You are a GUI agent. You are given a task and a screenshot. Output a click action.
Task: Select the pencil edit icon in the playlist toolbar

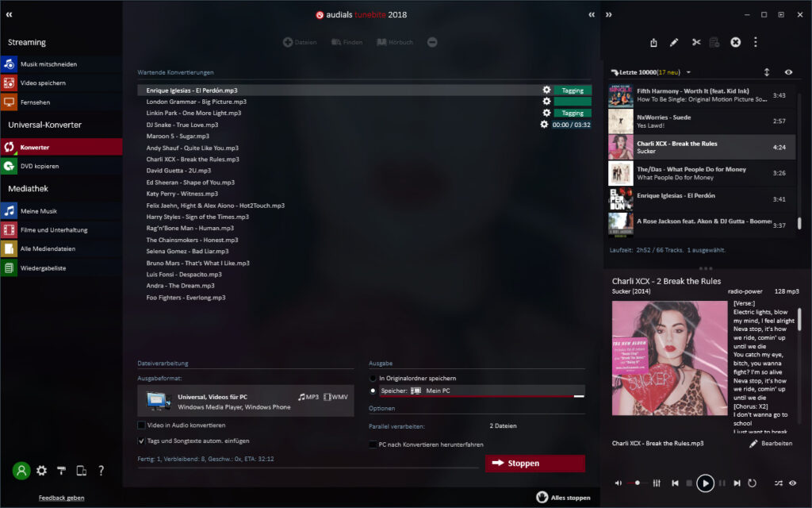[674, 42]
